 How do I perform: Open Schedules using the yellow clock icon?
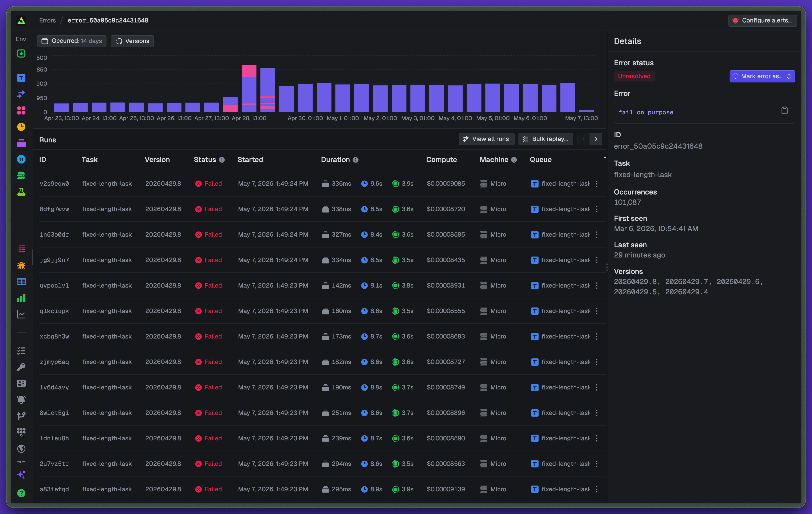[x=21, y=127]
